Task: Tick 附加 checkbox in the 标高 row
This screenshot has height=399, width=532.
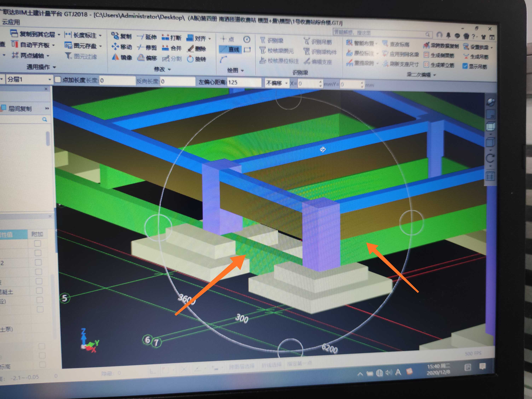Action: tap(43, 365)
